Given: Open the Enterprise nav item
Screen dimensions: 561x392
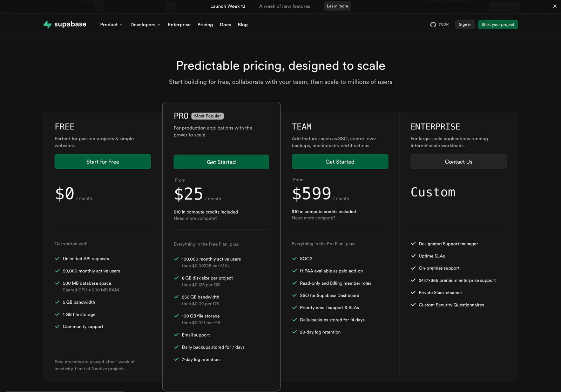Looking at the screenshot, I should coord(179,25).
